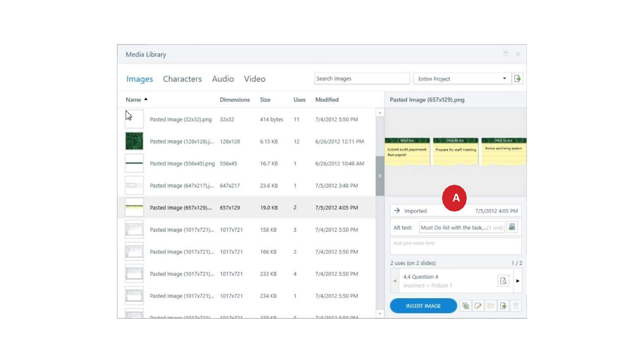
Task: Click the Alt text input field
Action: pos(462,228)
